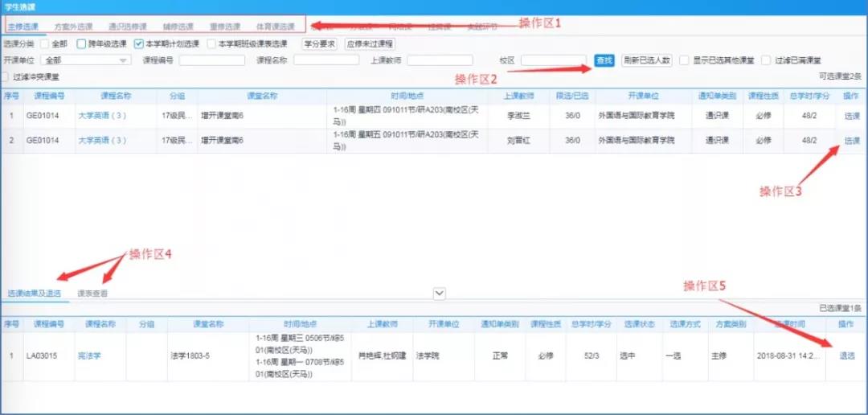The width and height of the screenshot is (868, 415).
Task: Focus the 上课教师 input field
Action: (x=440, y=60)
